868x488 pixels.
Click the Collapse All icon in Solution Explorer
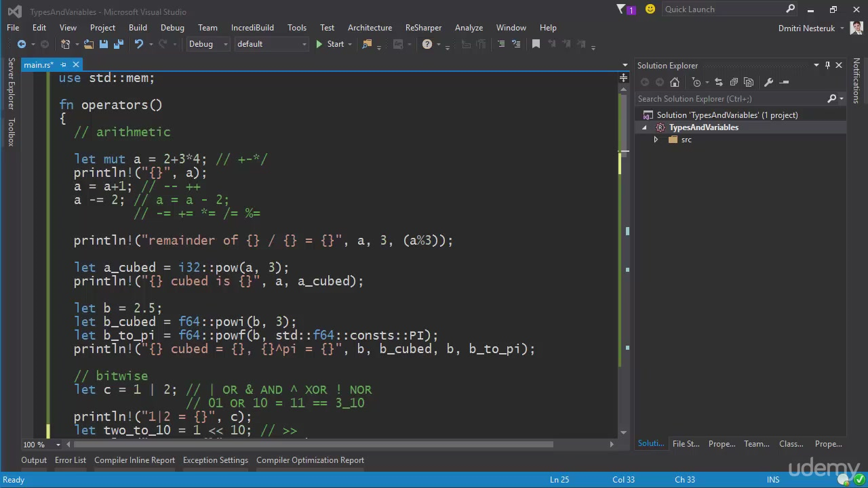click(734, 82)
